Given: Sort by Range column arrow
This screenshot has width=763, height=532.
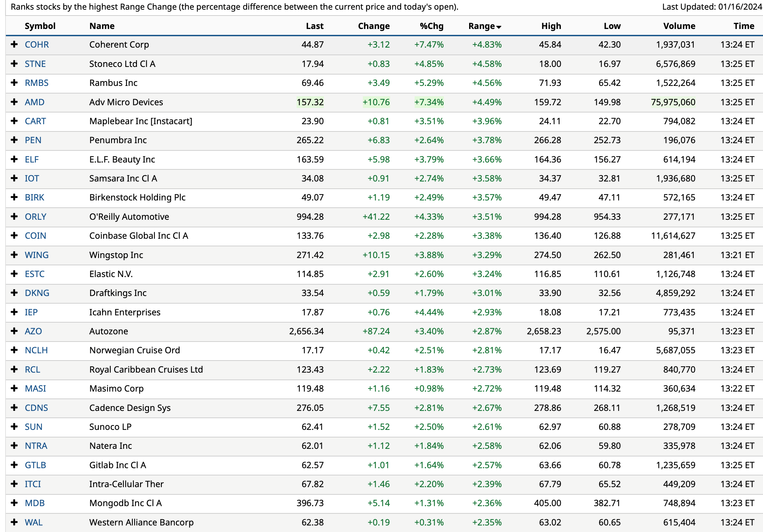Looking at the screenshot, I should coord(499,27).
